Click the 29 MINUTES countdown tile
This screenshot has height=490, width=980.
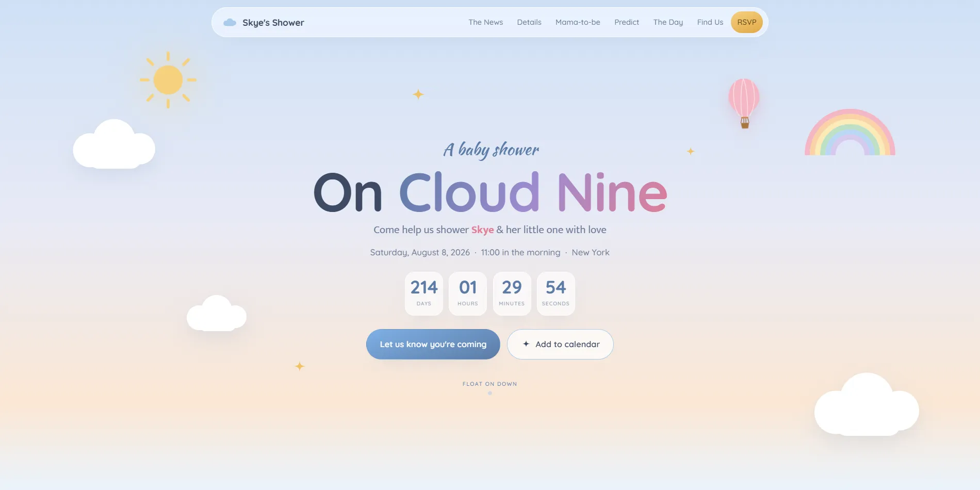pos(512,293)
